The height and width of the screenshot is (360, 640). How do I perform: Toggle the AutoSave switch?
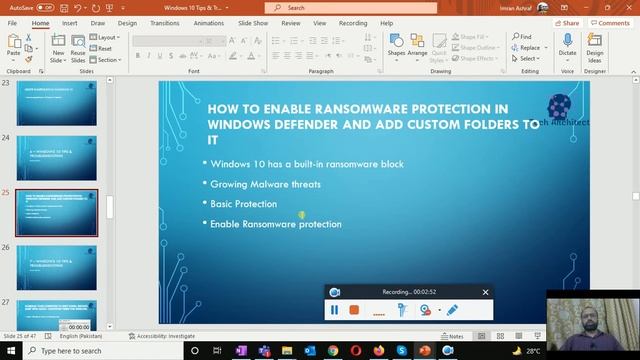coord(45,7)
